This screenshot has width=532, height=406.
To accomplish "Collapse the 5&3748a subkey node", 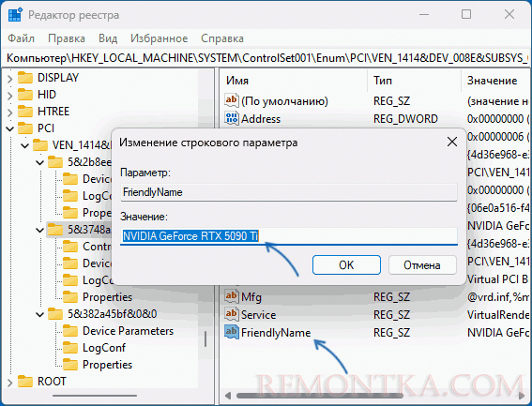I will pyautogui.click(x=40, y=231).
